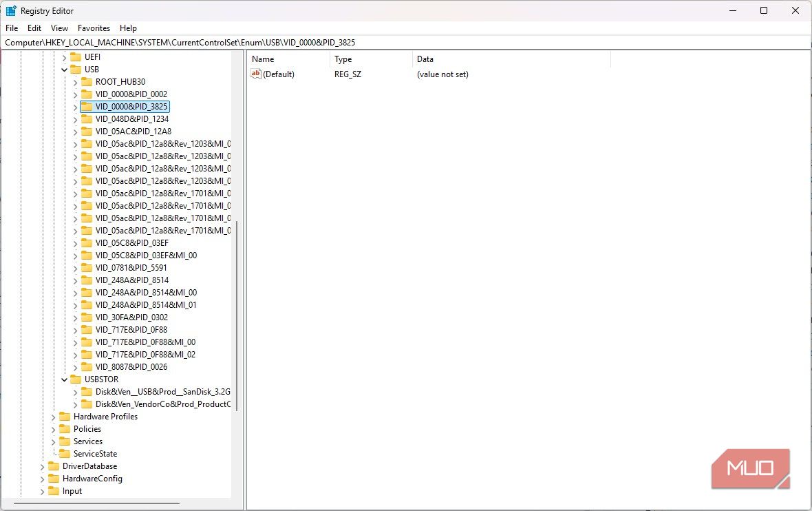Screen dimensions: 812x511
Task: Click folder icon of VID_0781&PID_5591 key
Action: tap(87, 268)
